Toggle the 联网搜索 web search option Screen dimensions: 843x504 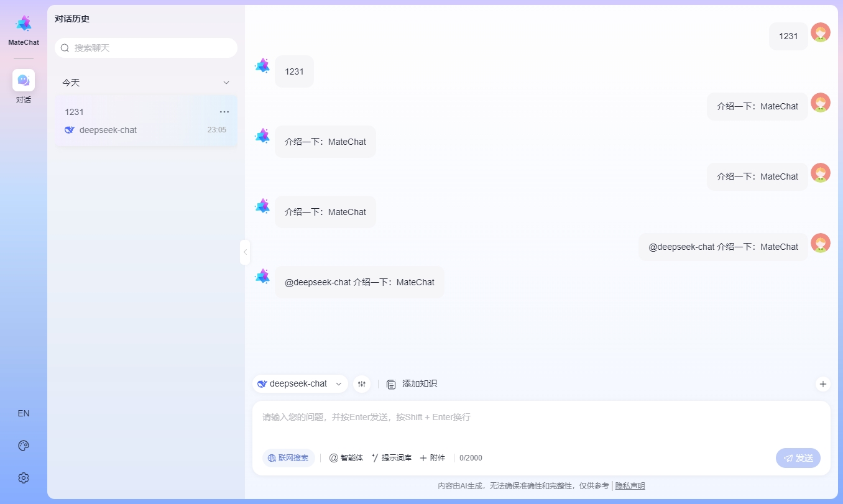coord(288,458)
